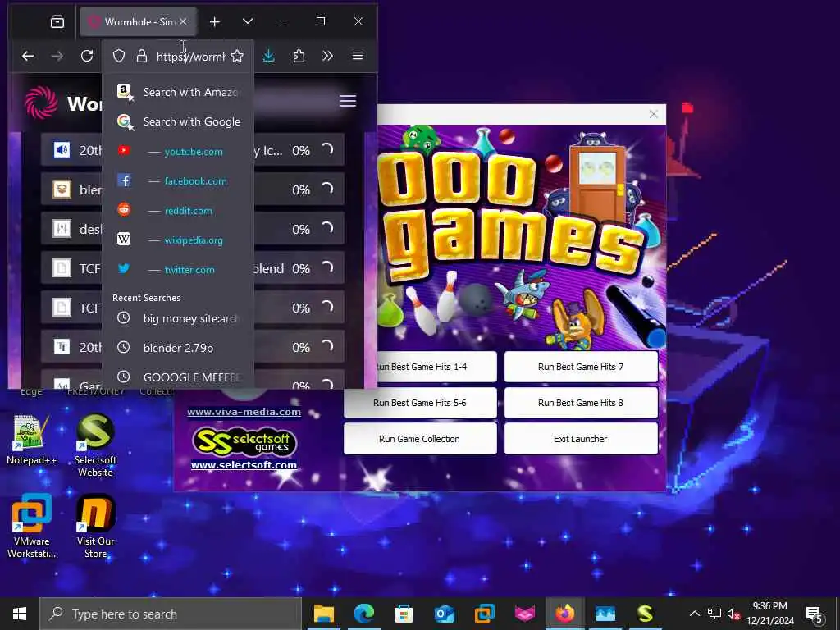Click the Selectsoft games logo

point(244,442)
